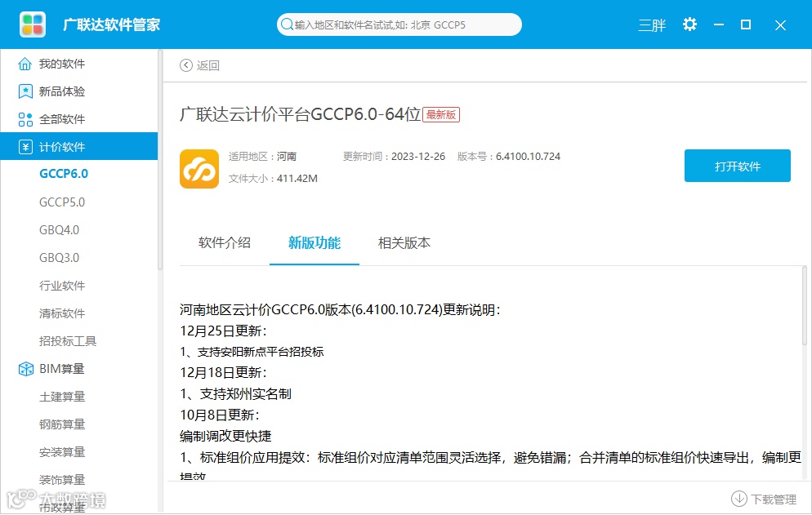
Task: Click the line 编制调改更快捷
Action: click(225, 437)
